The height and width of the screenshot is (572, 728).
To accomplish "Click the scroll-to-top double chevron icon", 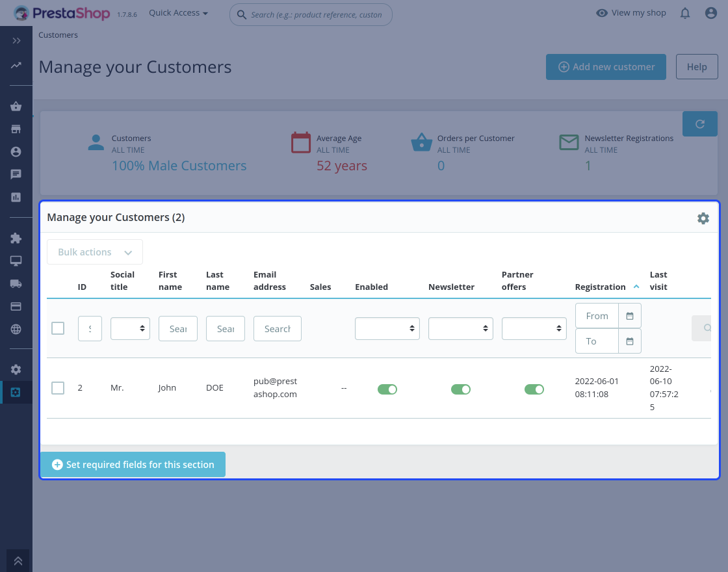I will pyautogui.click(x=18, y=561).
